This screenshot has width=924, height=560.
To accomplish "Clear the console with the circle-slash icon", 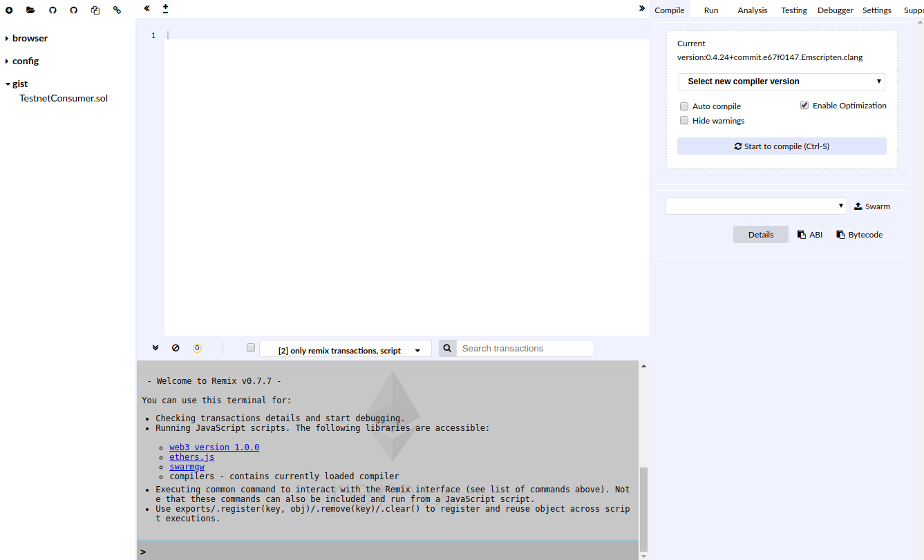I will click(176, 348).
